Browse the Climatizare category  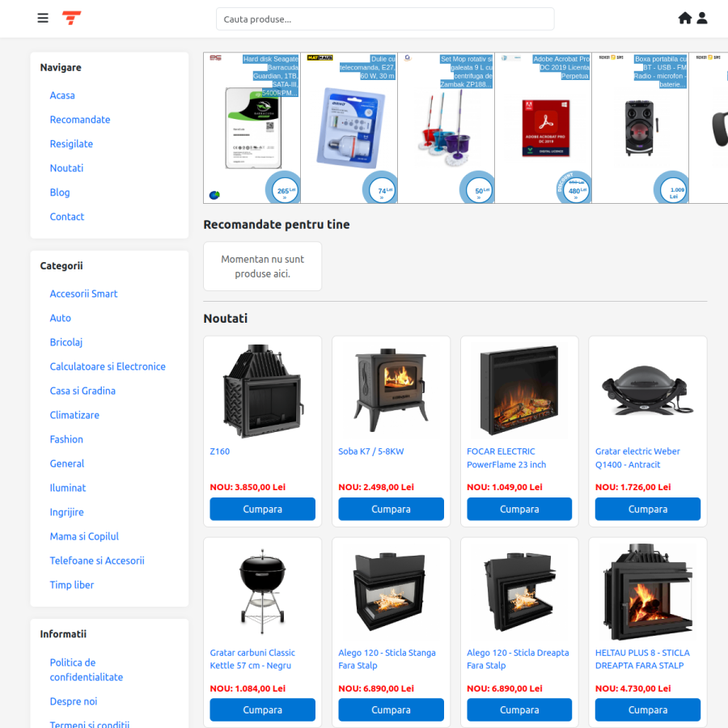coord(74,415)
